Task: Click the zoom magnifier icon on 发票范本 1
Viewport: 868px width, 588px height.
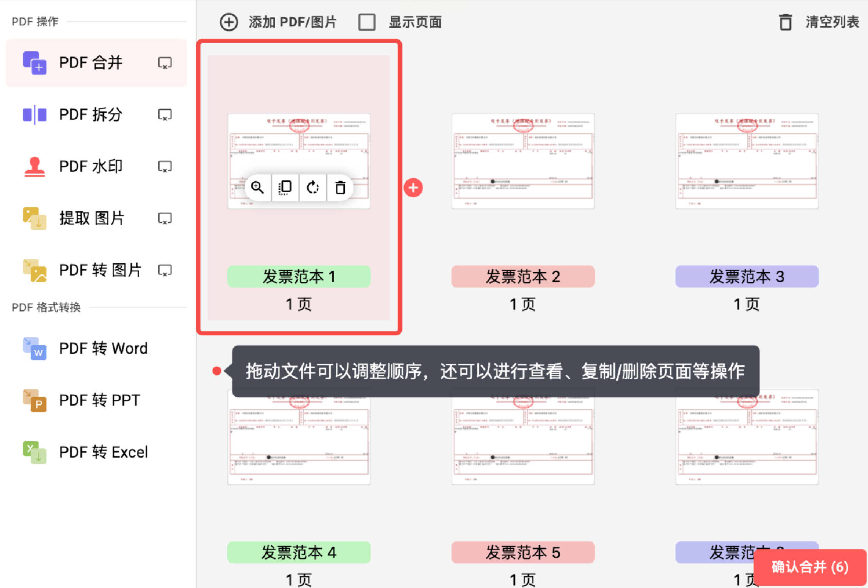Action: (257, 188)
